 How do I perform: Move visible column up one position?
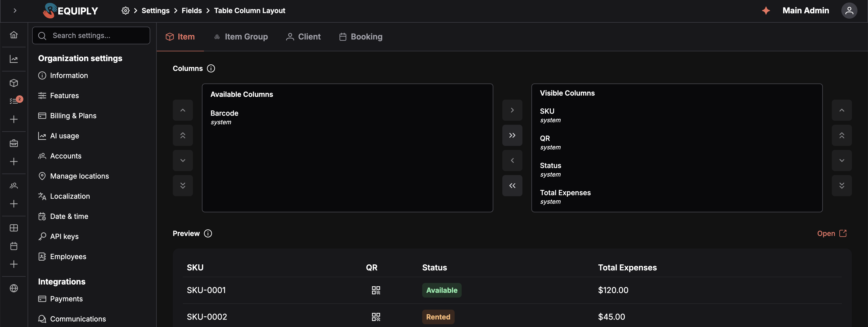coord(842,110)
